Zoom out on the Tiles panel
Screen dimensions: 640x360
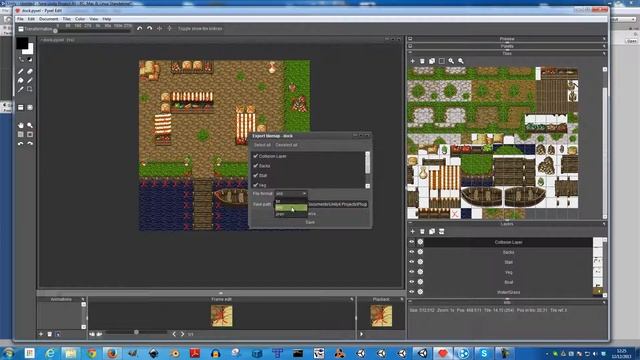point(461,61)
